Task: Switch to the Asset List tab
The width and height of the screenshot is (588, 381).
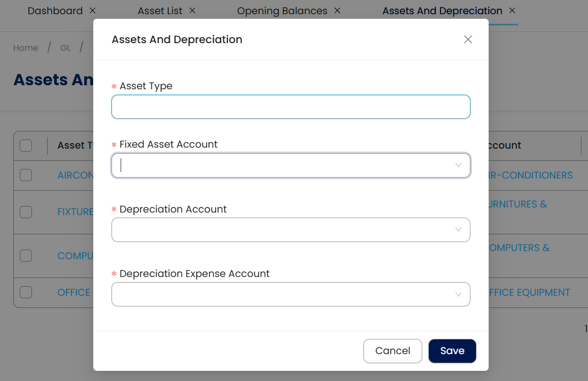Action: [160, 11]
